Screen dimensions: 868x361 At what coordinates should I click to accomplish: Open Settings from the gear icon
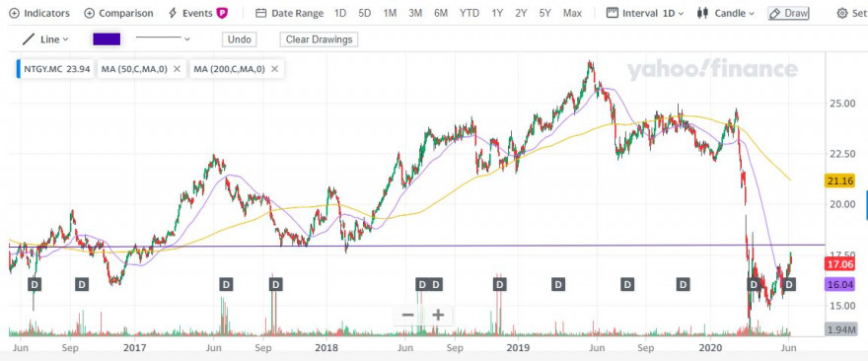click(851, 13)
